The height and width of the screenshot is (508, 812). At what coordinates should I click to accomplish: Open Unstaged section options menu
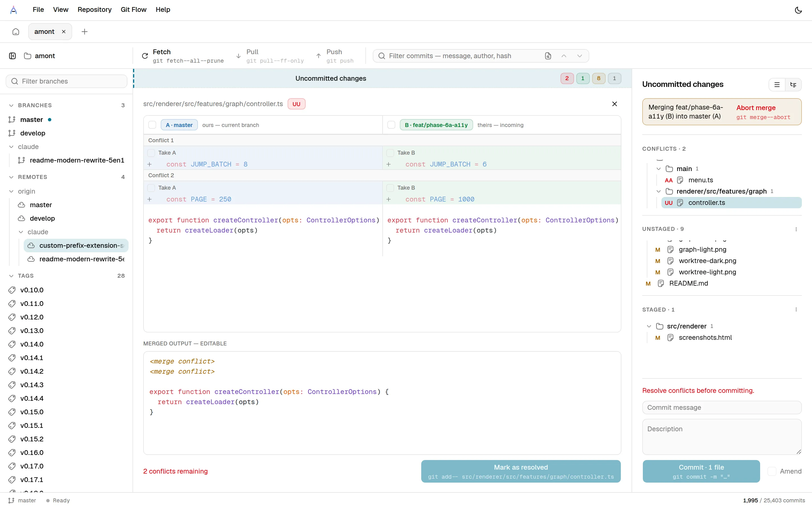(x=796, y=229)
